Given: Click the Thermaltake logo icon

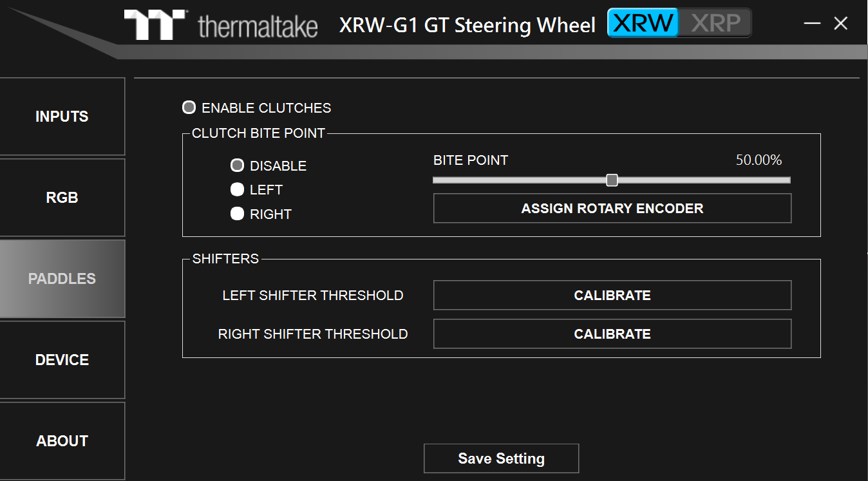Looking at the screenshot, I should click(154, 24).
